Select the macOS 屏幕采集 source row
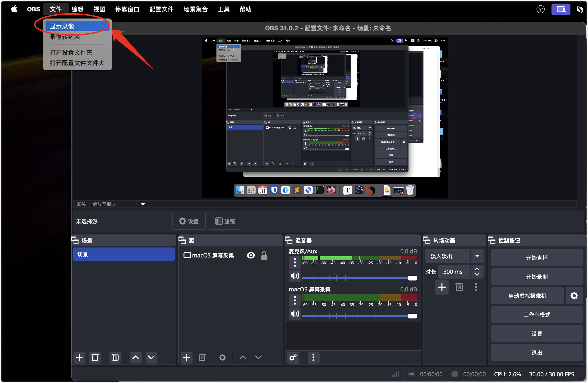 click(x=230, y=255)
